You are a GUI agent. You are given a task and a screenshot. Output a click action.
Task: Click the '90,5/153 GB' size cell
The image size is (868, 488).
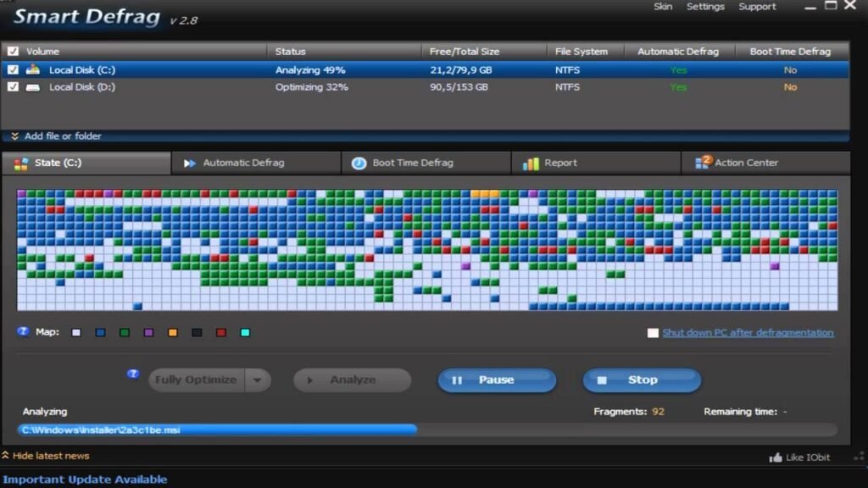459,87
